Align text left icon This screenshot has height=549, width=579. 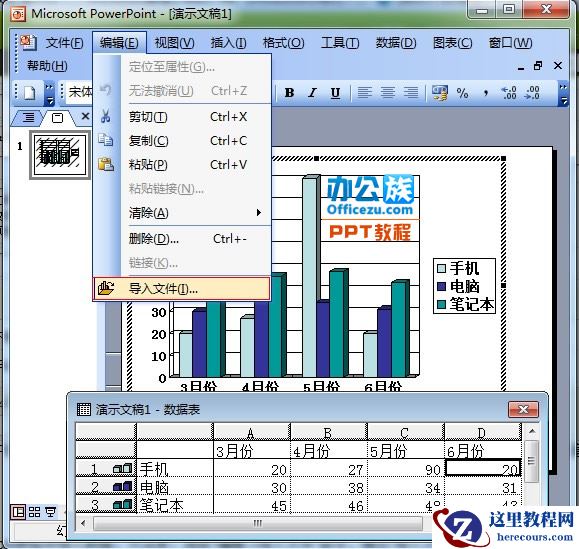point(365,92)
